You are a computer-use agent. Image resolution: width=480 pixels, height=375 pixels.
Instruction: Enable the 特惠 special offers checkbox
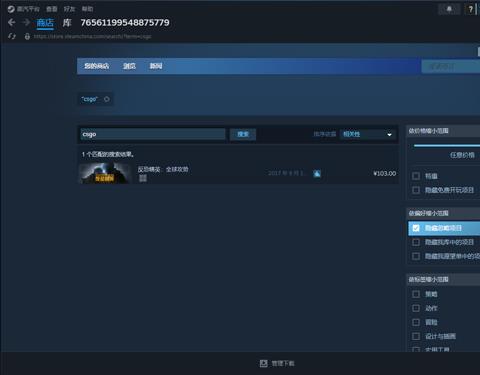(x=416, y=176)
